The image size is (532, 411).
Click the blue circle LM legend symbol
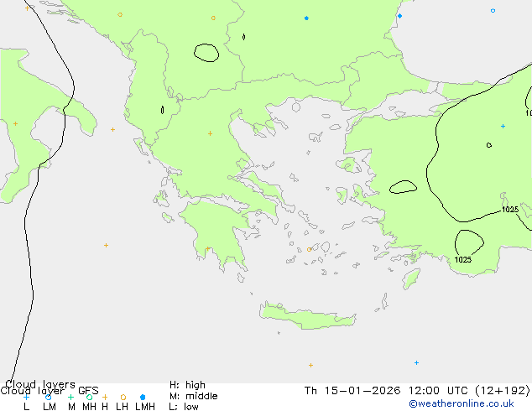point(49,397)
